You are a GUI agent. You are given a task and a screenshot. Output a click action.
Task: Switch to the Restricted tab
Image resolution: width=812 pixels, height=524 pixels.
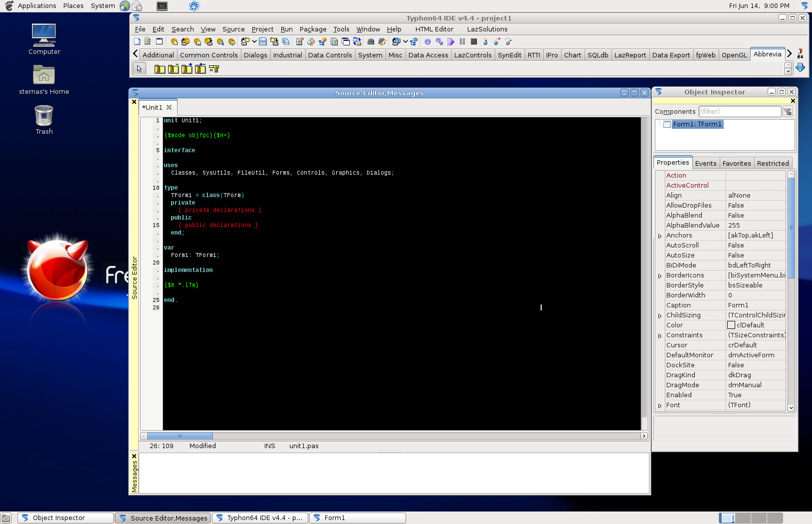click(x=773, y=163)
